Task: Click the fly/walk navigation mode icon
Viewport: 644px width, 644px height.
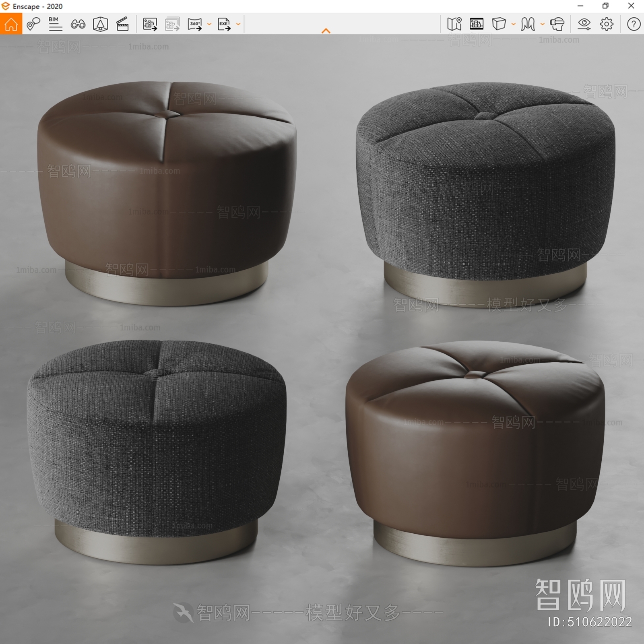Action: (x=528, y=24)
